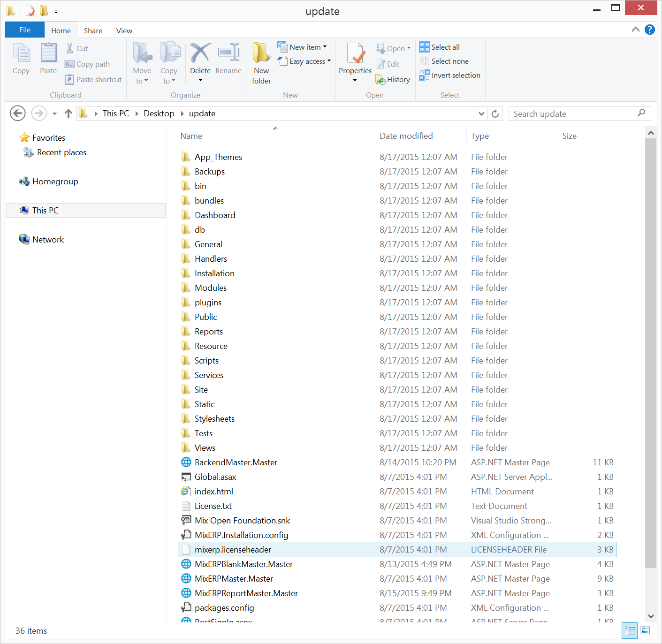
Task: Go up one level with Up arrow
Action: coord(68,114)
